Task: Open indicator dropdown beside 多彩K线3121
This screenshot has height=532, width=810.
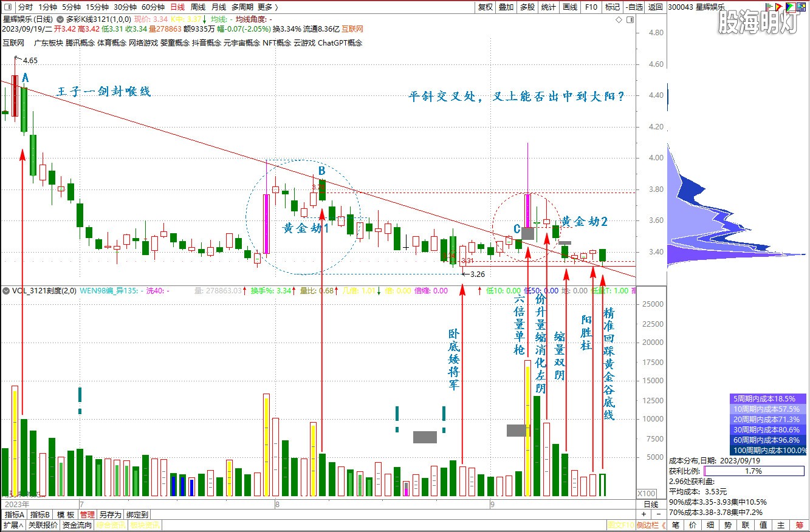Action: [x=60, y=19]
